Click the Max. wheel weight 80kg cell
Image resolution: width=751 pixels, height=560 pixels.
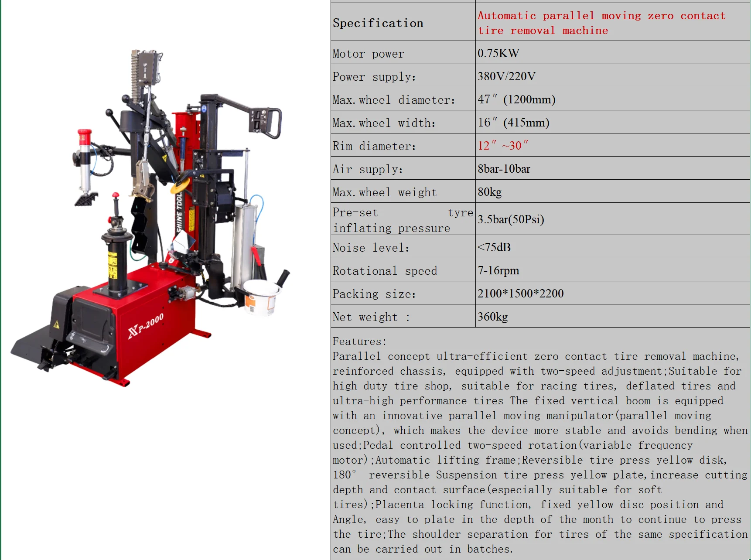pos(488,192)
